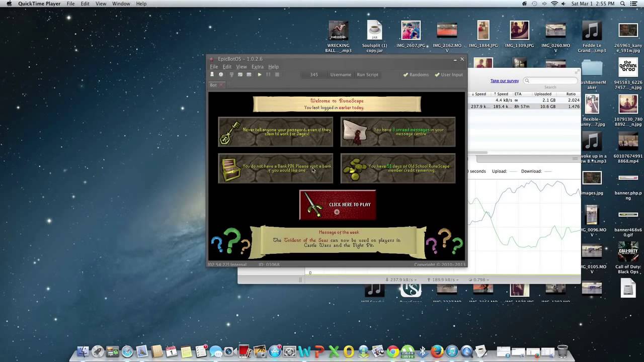Toggle the User Input checkmark option
Viewport: 644px width, 362px height.
coord(449,74)
